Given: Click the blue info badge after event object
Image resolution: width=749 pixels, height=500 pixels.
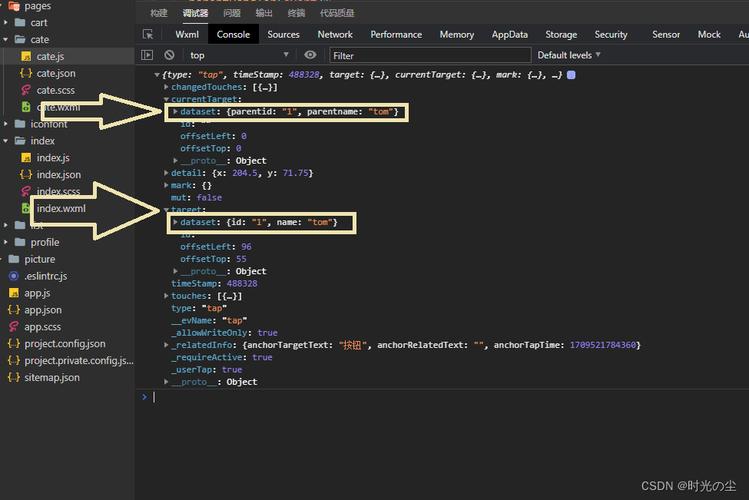Looking at the screenshot, I should 571,75.
